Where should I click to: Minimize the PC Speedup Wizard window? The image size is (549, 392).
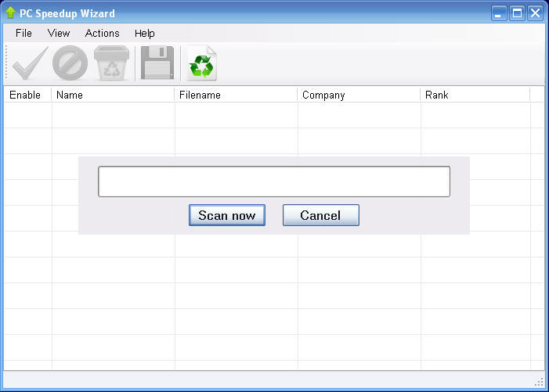click(x=499, y=13)
